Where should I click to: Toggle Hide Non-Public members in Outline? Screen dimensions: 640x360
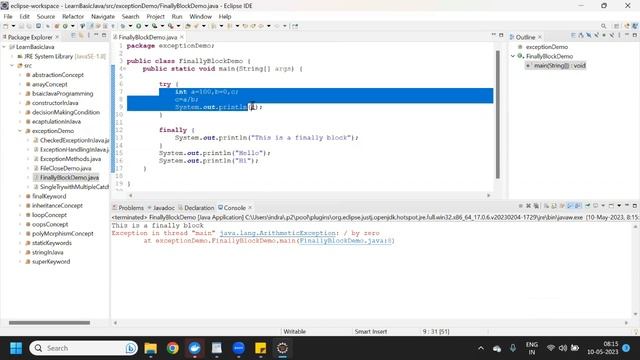(x=604, y=36)
